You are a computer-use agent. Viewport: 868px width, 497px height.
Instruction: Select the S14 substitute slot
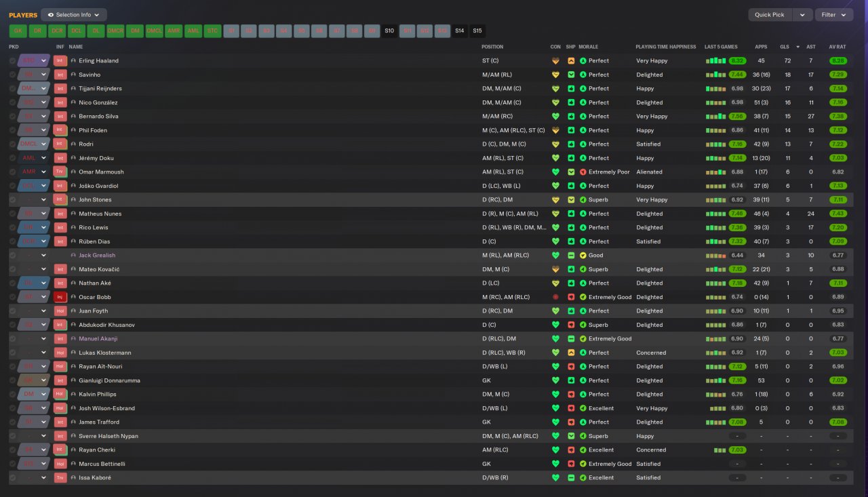coord(460,31)
